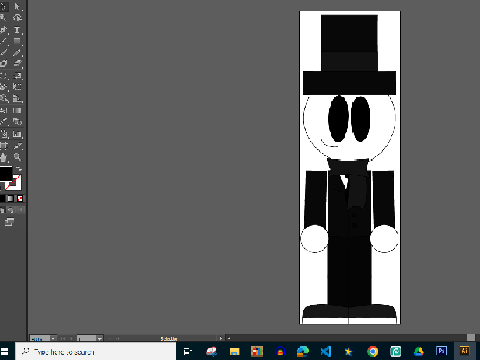The height and width of the screenshot is (360, 480).
Task: Select the Scale tool
Action: coord(17,76)
